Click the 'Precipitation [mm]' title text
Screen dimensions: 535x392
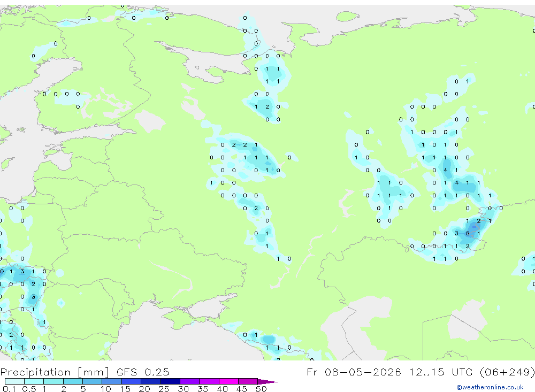pos(55,372)
